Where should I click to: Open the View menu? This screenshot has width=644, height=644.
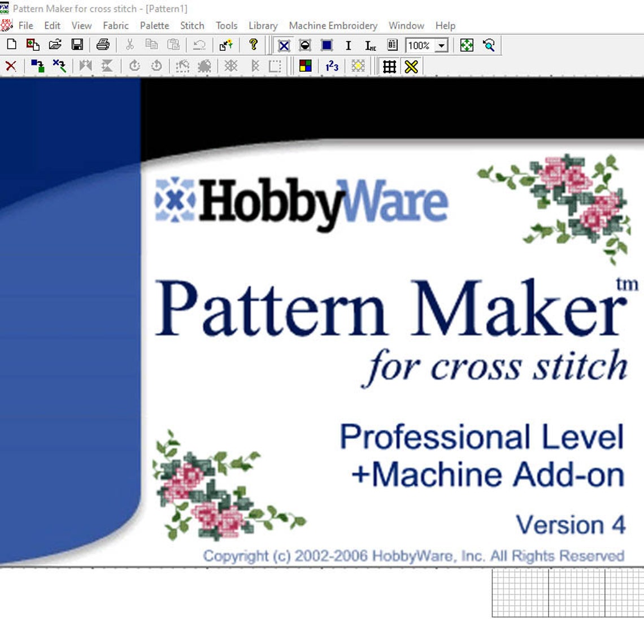81,25
